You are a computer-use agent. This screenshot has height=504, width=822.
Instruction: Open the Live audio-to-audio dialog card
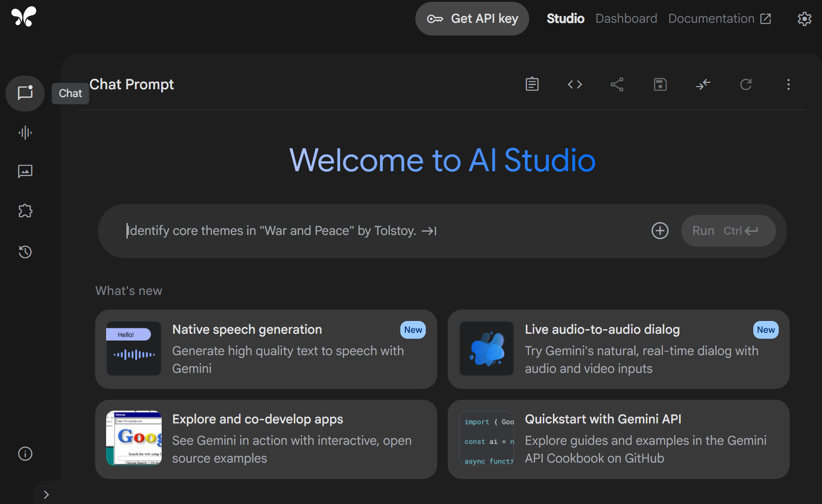[x=618, y=349]
